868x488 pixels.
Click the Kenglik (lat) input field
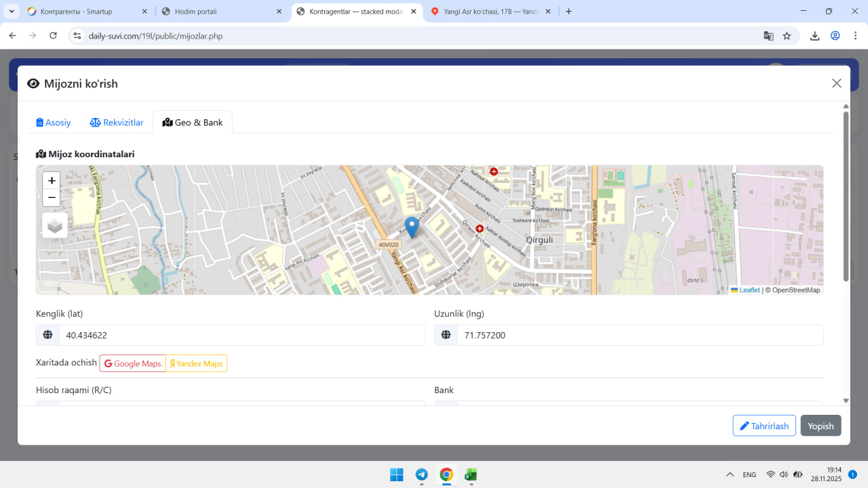[x=241, y=335]
